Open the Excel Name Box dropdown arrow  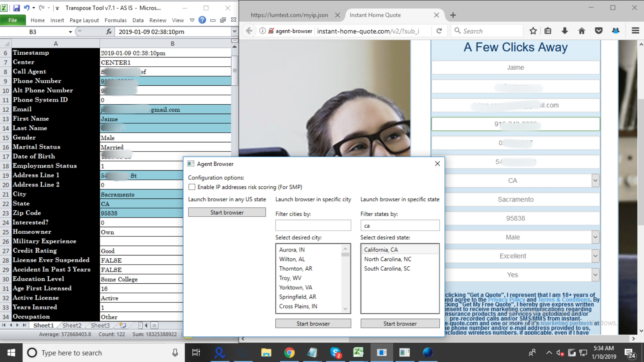point(70,32)
